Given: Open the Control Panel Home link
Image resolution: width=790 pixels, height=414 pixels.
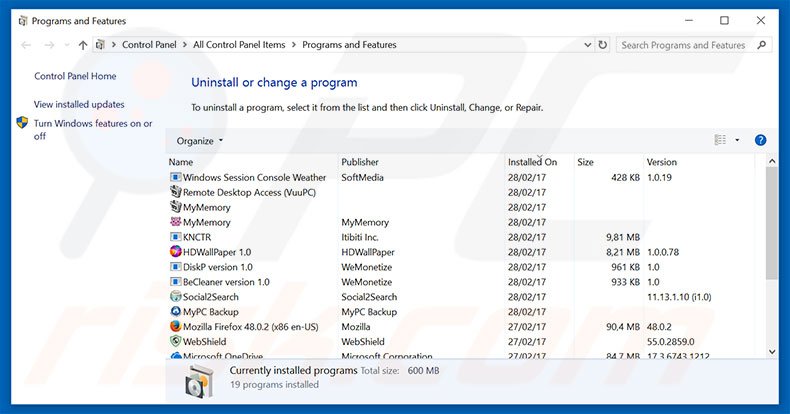Looking at the screenshot, I should [x=75, y=76].
